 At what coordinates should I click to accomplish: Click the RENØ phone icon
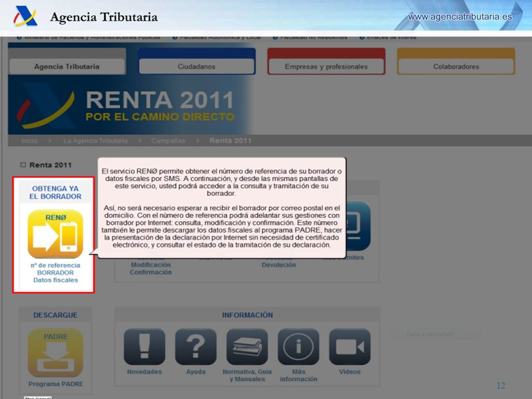pos(55,234)
